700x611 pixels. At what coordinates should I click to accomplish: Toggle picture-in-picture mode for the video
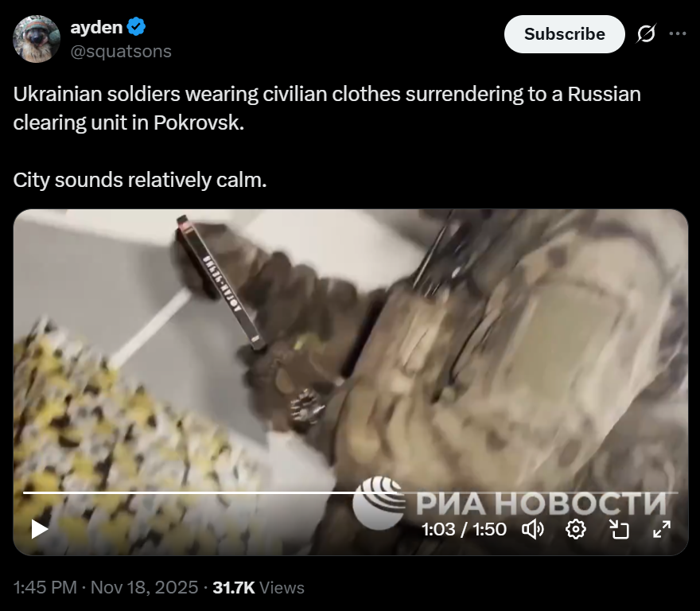pyautogui.click(x=619, y=529)
